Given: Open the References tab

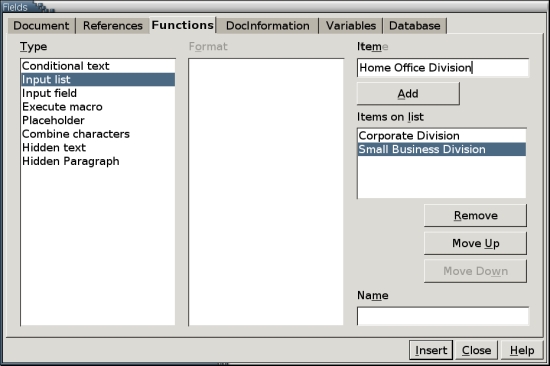Looking at the screenshot, I should point(113,26).
